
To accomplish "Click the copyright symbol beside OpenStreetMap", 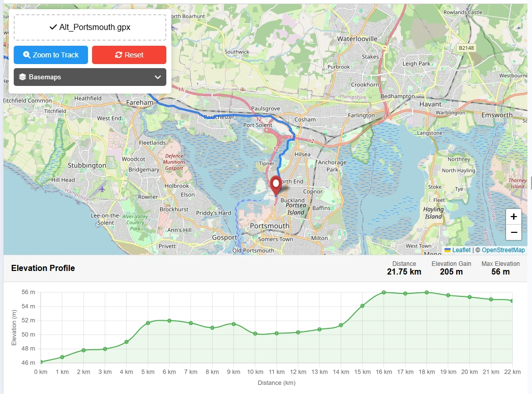I will (478, 250).
